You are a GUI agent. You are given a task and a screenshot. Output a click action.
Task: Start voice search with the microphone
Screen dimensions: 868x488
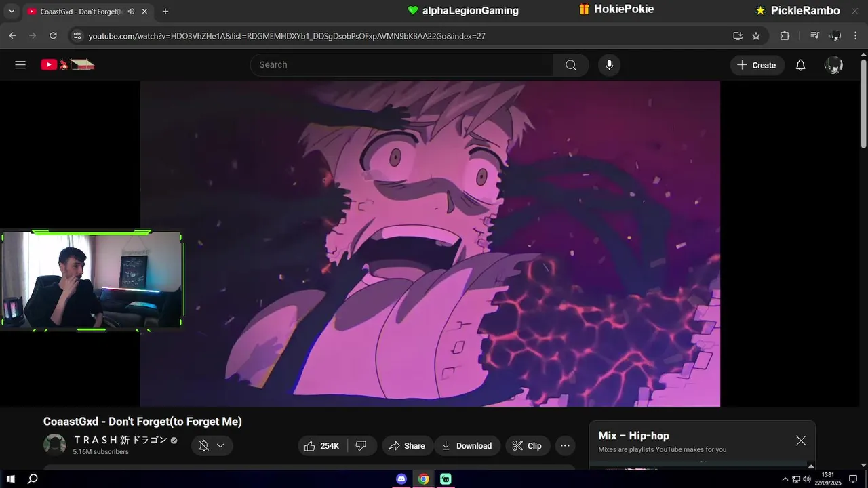pos(609,65)
